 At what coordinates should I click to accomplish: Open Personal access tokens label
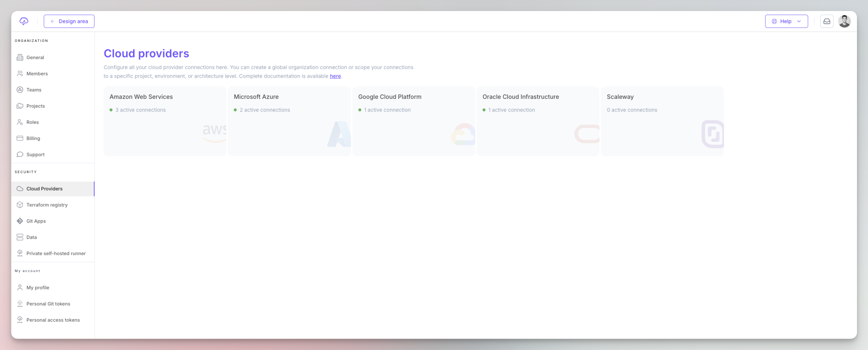click(x=53, y=320)
